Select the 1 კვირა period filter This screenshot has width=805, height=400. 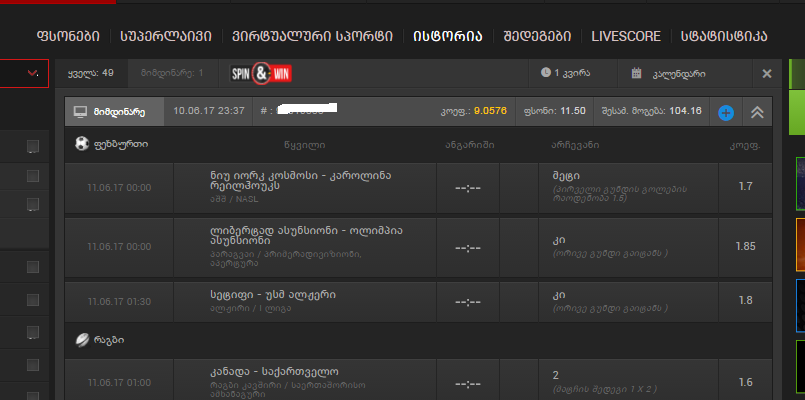point(572,73)
